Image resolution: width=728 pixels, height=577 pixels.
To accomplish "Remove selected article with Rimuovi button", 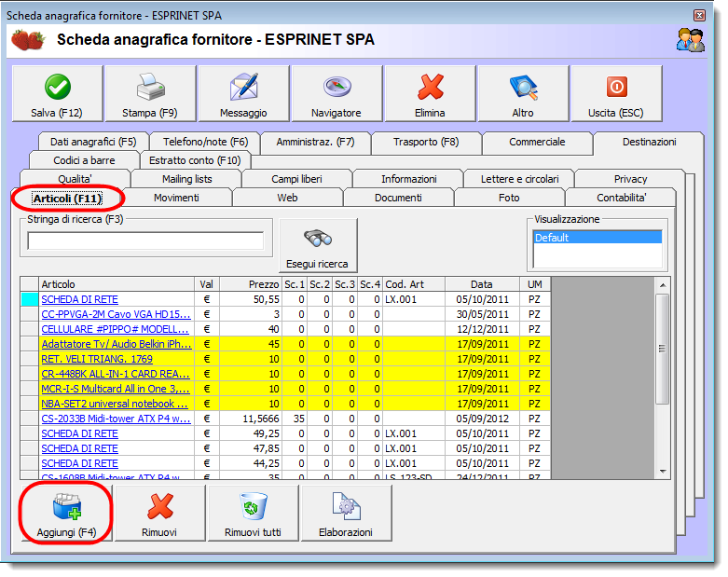I will 159,513.
